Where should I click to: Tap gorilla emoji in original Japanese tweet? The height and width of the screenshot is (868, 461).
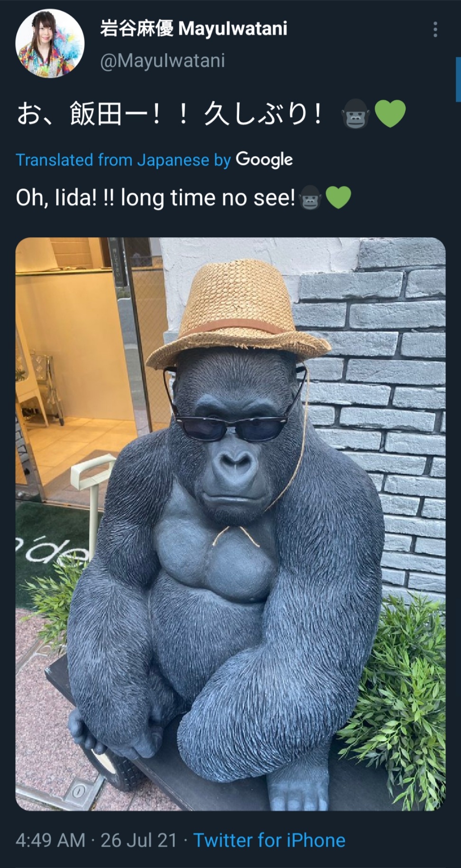click(356, 114)
